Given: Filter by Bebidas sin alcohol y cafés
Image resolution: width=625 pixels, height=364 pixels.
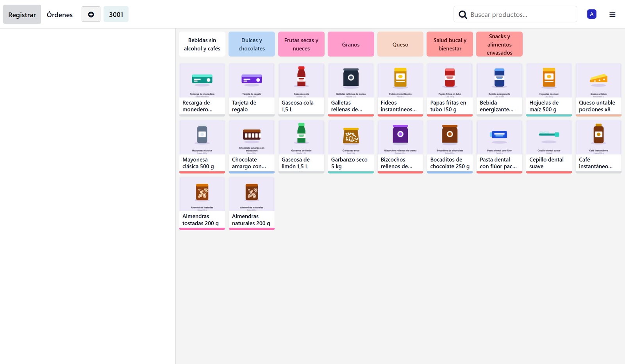Looking at the screenshot, I should 202,44.
